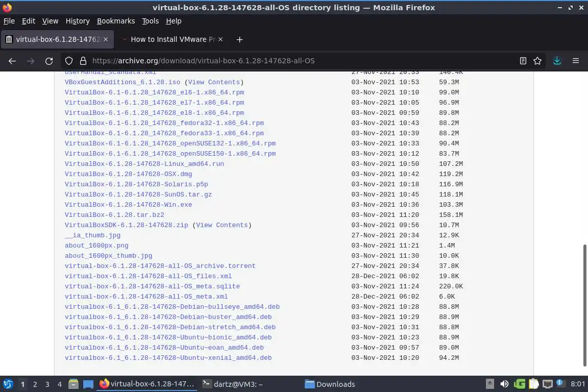This screenshot has height=392, width=588.
Task: Switch to workspace 2
Action: [35, 384]
